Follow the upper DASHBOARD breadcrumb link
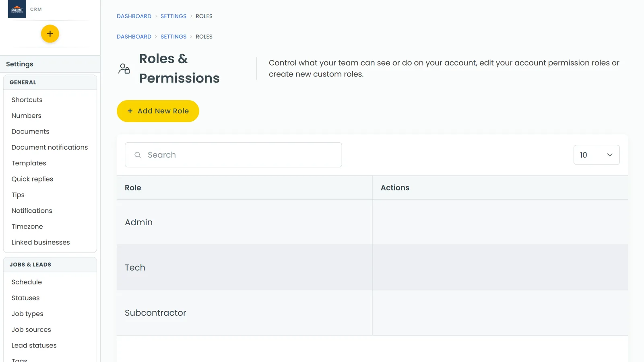 [134, 16]
